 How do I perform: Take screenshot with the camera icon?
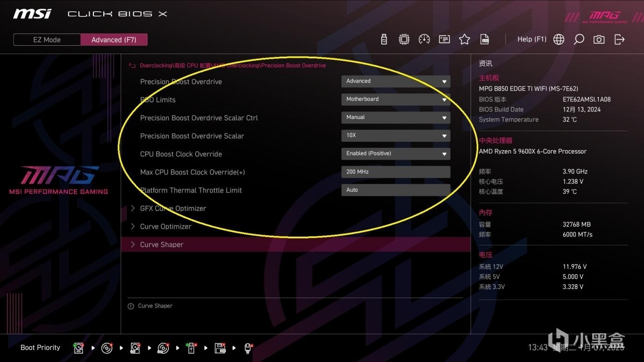coord(599,40)
